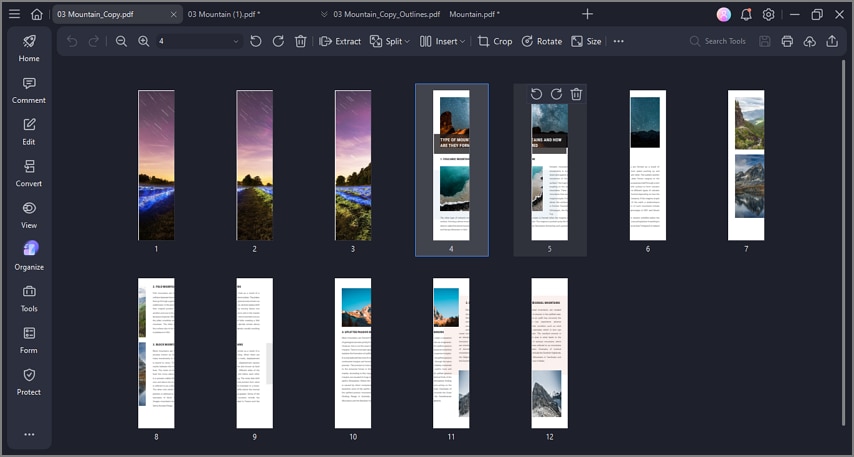
Task: Open the hamburger main menu
Action: [x=15, y=14]
